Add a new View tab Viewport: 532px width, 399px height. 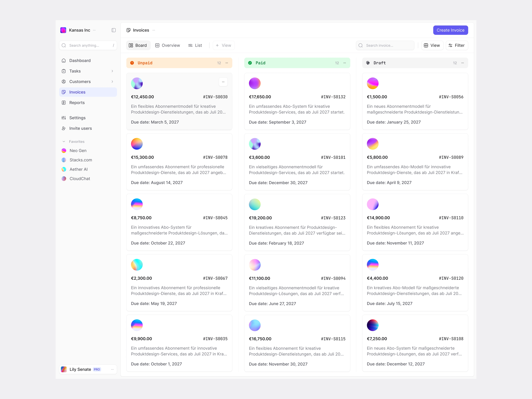pos(223,45)
